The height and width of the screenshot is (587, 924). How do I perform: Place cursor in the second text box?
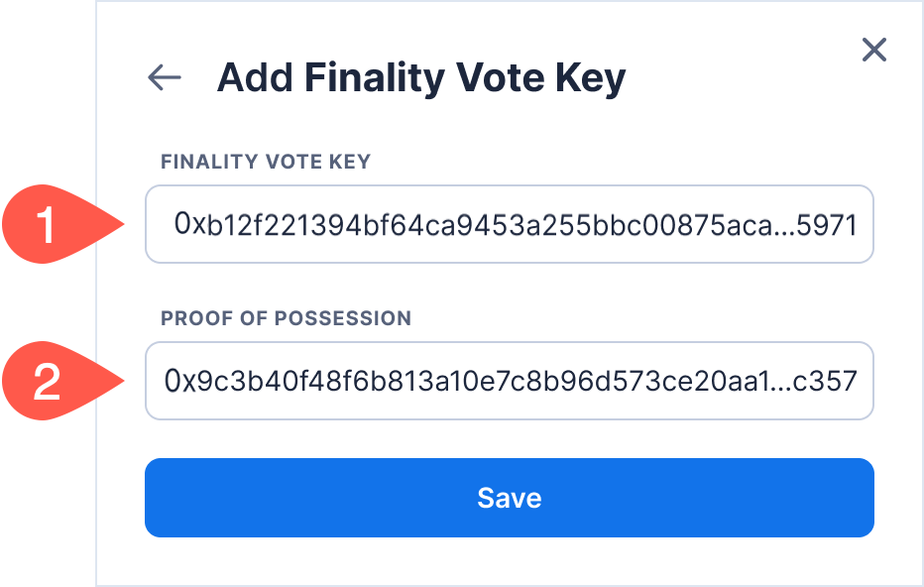(x=509, y=381)
